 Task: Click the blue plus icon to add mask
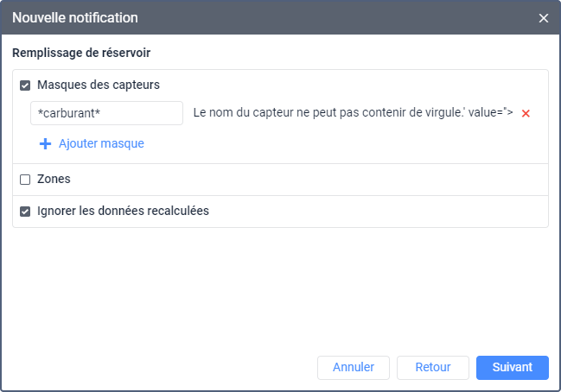46,143
